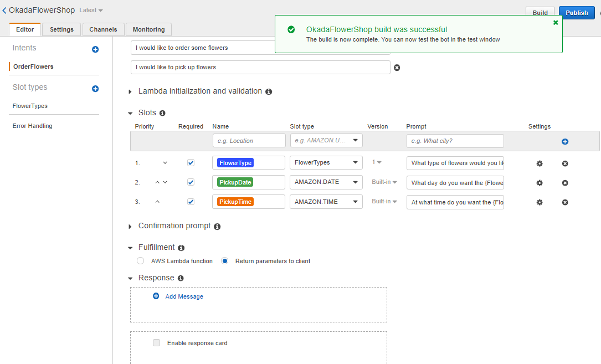The height and width of the screenshot is (364, 601).
Task: Open AMAZON.TIME slot type dropdown
Action: pos(326,202)
